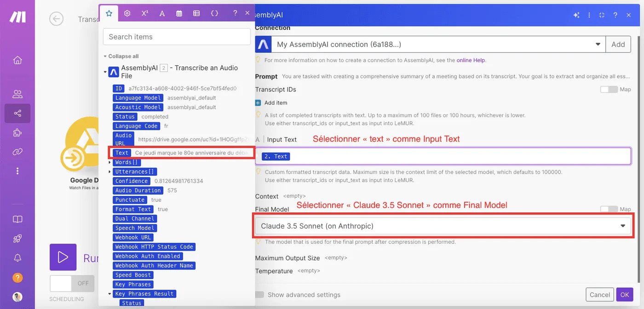Toggle the scheduling OFF switch
This screenshot has width=644, height=309.
pyautogui.click(x=72, y=283)
